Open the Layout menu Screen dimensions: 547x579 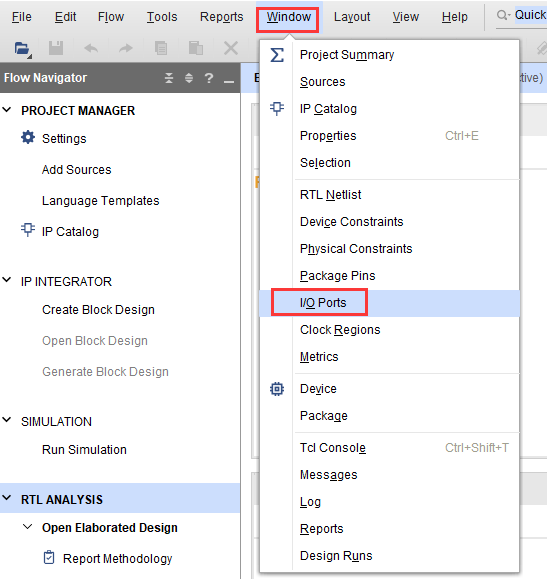[x=352, y=17]
